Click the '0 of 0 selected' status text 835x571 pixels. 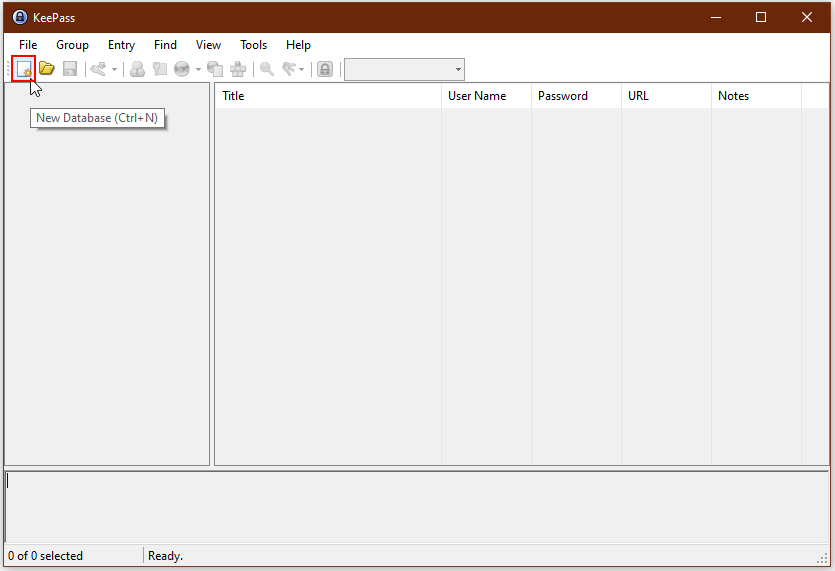click(x=45, y=556)
